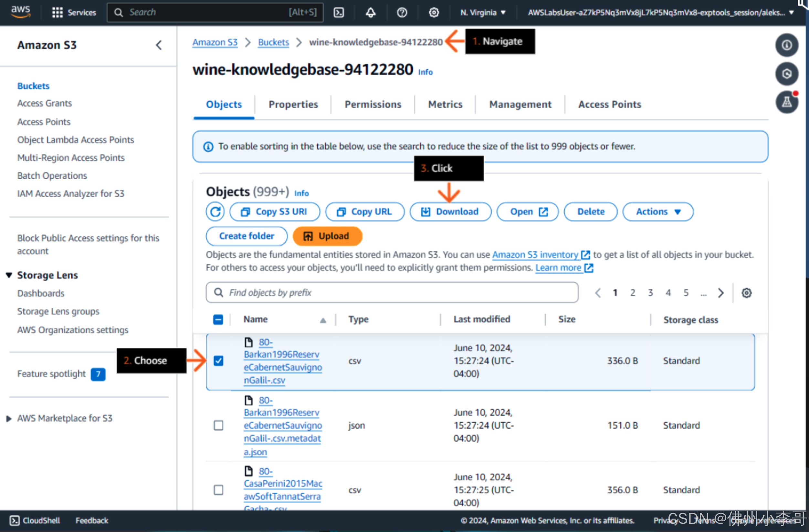Click the Copy S3 URI button

[275, 212]
